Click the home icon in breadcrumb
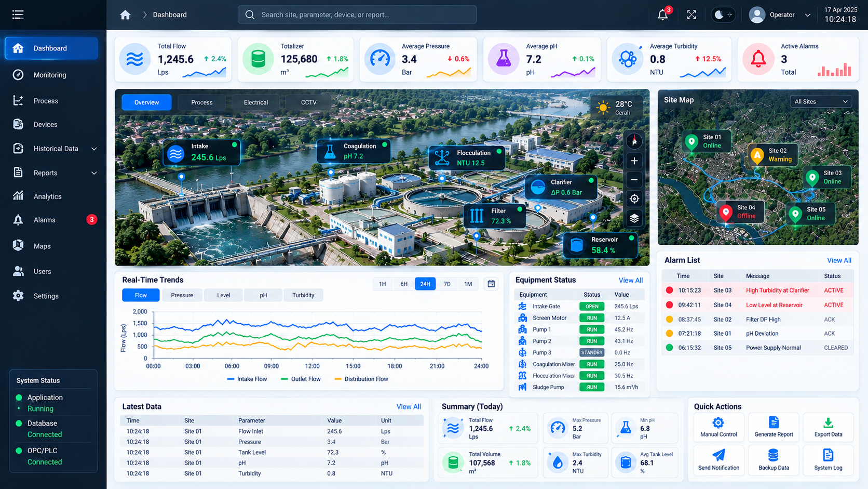Screen dimensions: 868x489 (x=125, y=15)
